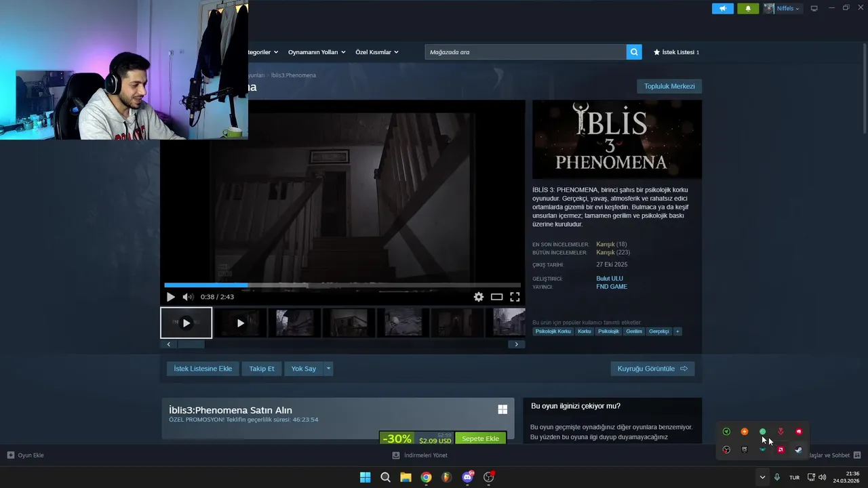Open İndirmeleri Yönet downloads
This screenshot has width=868, height=488.
420,455
